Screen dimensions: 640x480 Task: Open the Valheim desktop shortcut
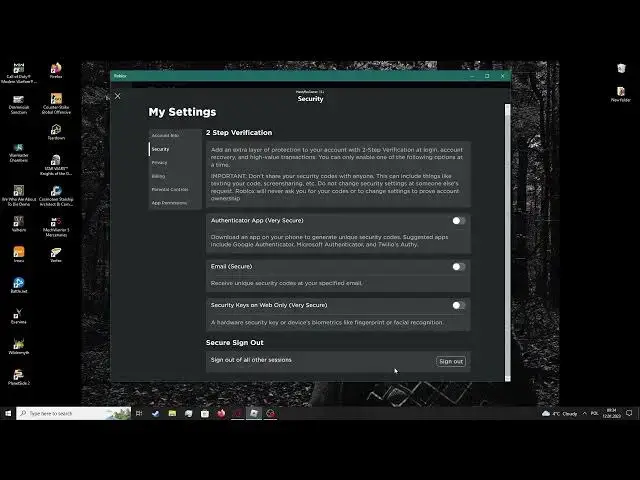pos(18,224)
